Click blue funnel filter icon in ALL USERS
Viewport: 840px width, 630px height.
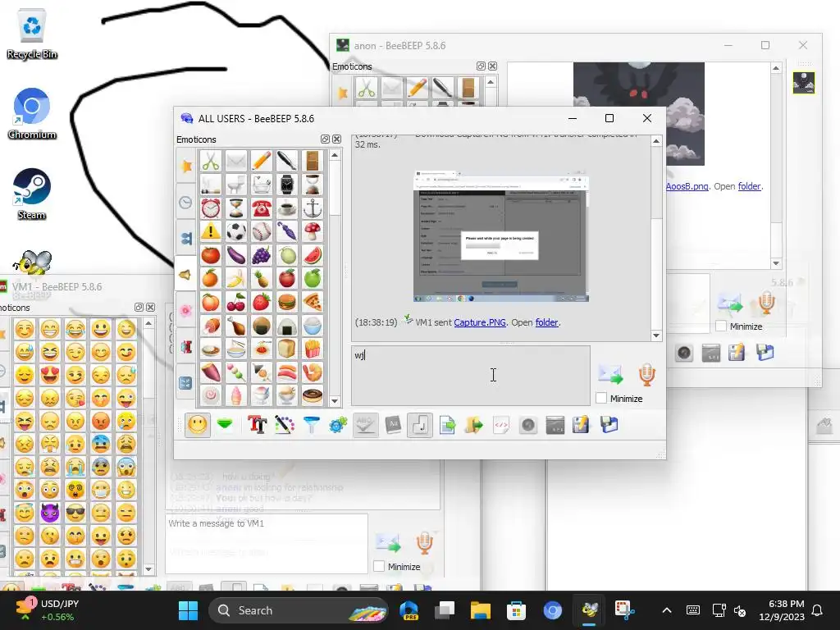[x=311, y=426]
